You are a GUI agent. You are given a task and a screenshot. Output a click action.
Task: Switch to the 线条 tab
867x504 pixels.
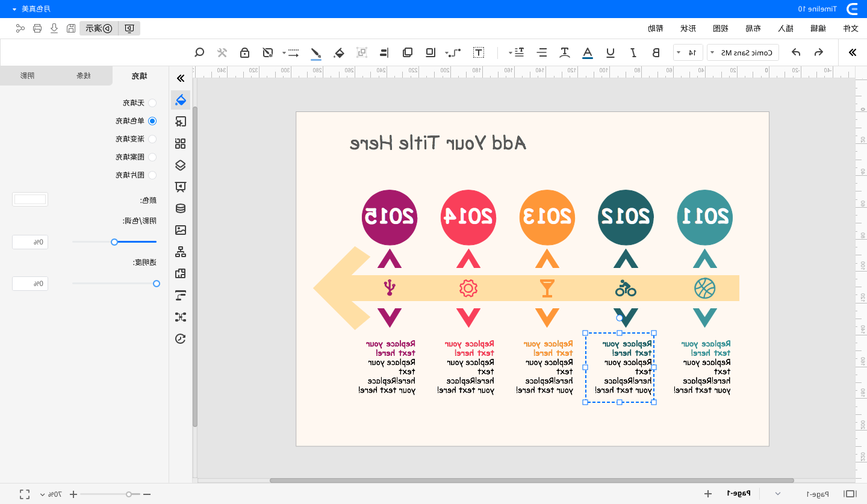point(84,76)
